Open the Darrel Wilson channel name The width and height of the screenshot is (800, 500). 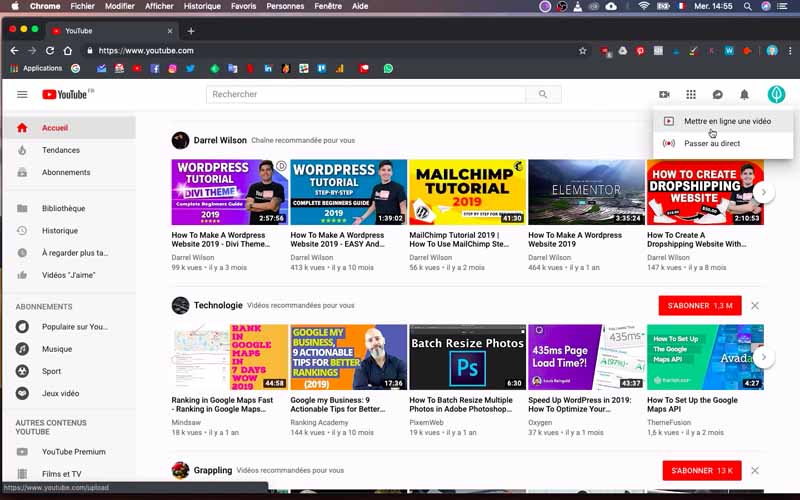coord(220,140)
